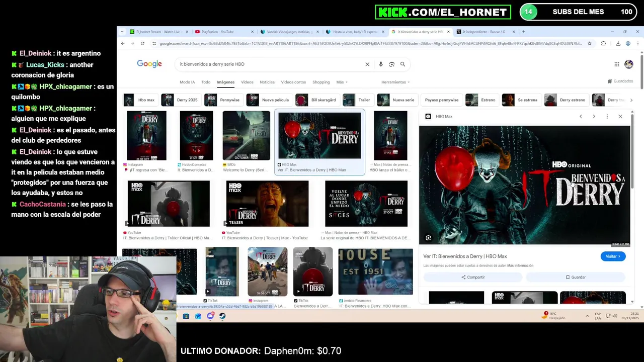Image resolution: width=644 pixels, height=362 pixels.
Task: Open the browser downloads icon
Action: [x=618, y=44]
